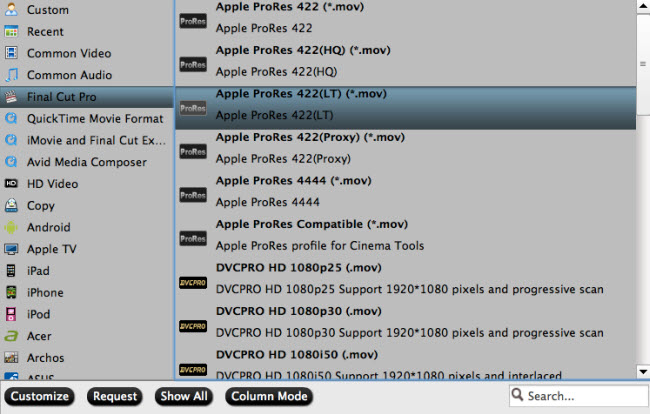Select Apple ProRes 422(HQ) (*.mov) format

click(x=405, y=64)
